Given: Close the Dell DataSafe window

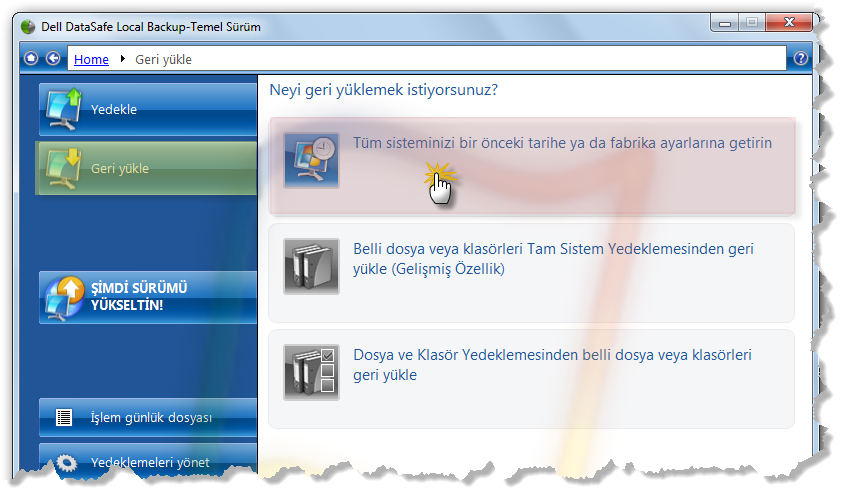Looking at the screenshot, I should [x=789, y=22].
